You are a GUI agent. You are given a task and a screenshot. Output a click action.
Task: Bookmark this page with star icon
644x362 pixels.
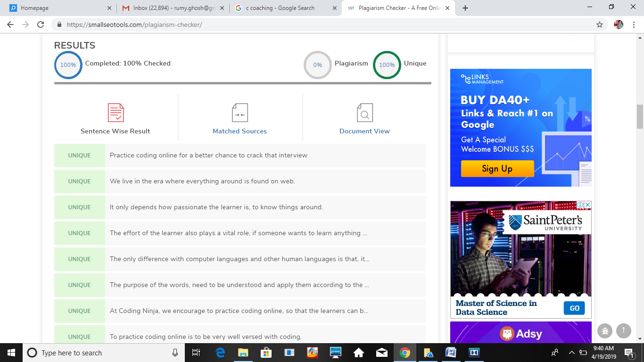tap(600, 25)
